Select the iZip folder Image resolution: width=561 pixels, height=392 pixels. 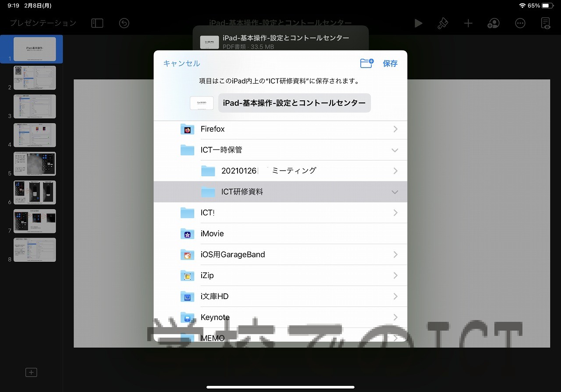[x=280, y=275]
